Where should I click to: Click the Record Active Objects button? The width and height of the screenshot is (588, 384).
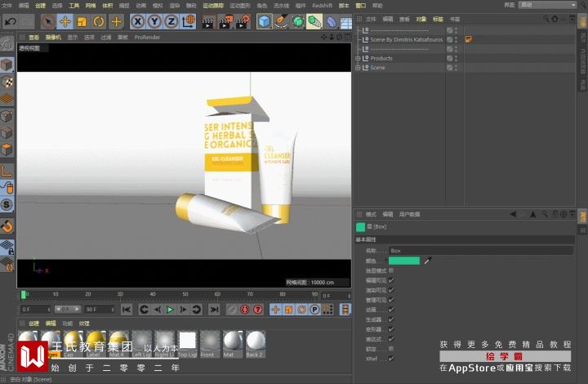[232, 310]
